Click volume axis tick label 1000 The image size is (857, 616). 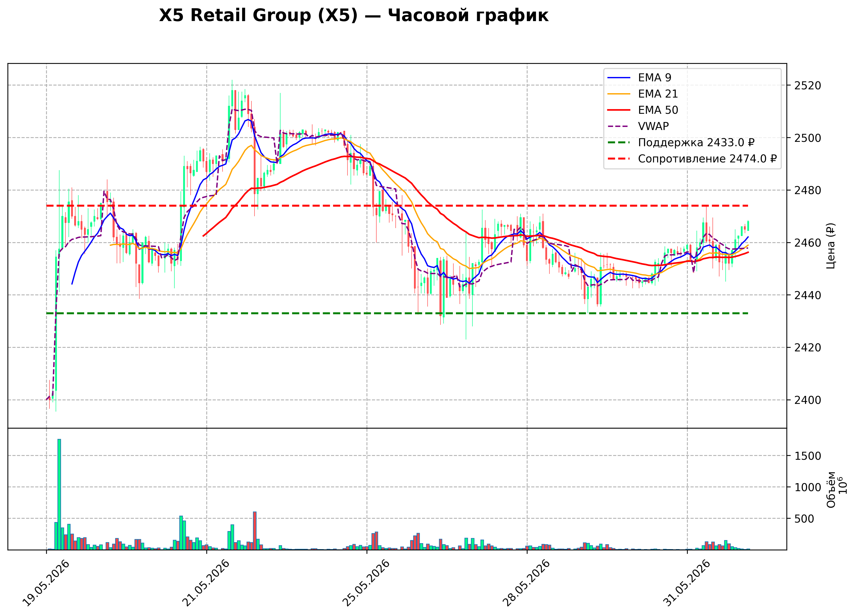coord(808,488)
